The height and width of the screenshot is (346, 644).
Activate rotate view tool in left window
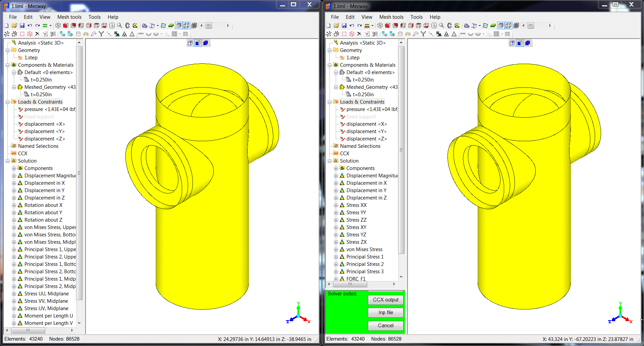(x=127, y=25)
